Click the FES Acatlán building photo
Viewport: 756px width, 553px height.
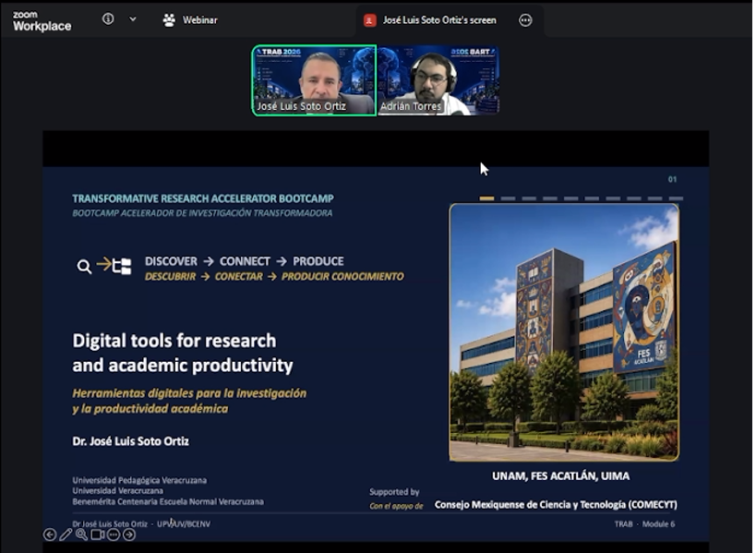[x=564, y=332]
